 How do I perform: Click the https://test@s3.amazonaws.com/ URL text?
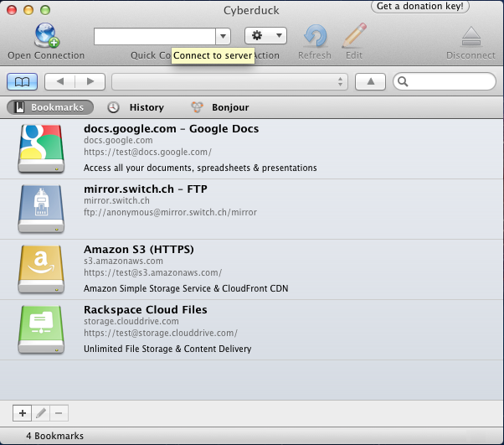(152, 272)
